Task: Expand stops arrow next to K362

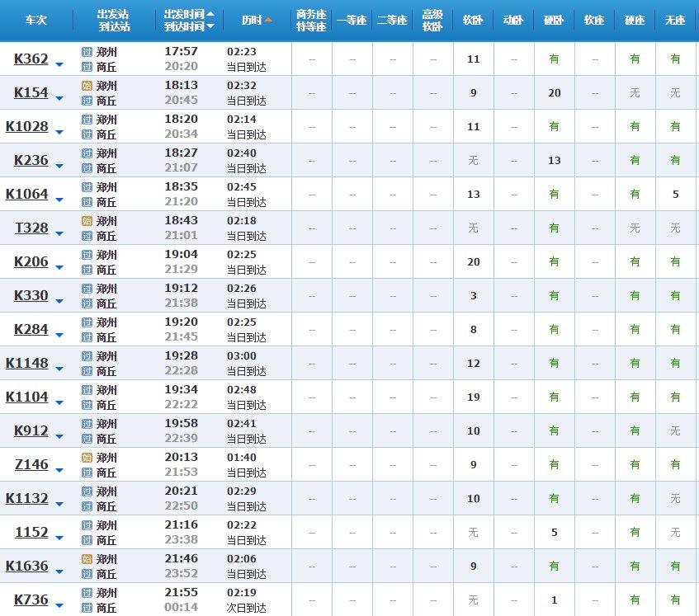Action: click(x=59, y=65)
